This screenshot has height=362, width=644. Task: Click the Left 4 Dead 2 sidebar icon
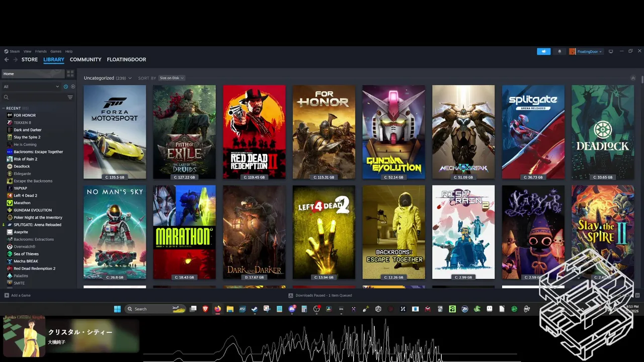click(10, 196)
